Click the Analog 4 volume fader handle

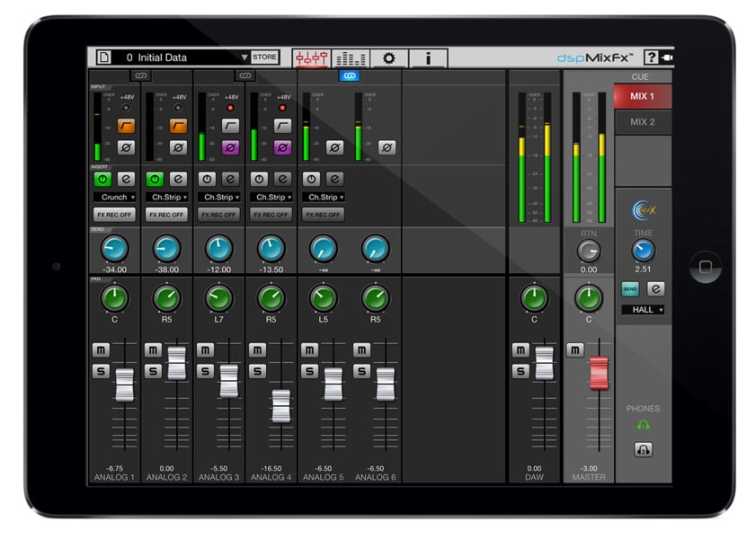coord(281,406)
